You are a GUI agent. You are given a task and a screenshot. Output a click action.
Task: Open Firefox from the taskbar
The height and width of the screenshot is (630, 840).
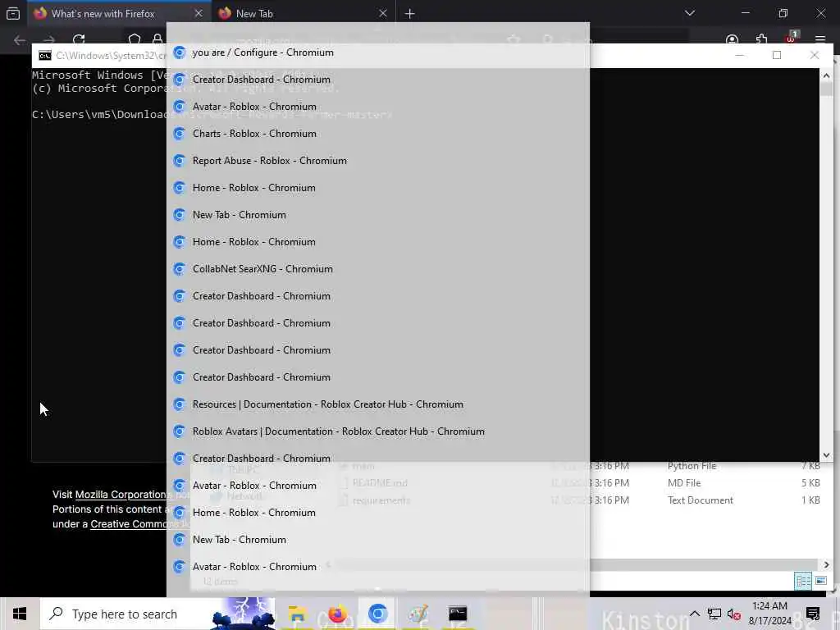(x=337, y=614)
